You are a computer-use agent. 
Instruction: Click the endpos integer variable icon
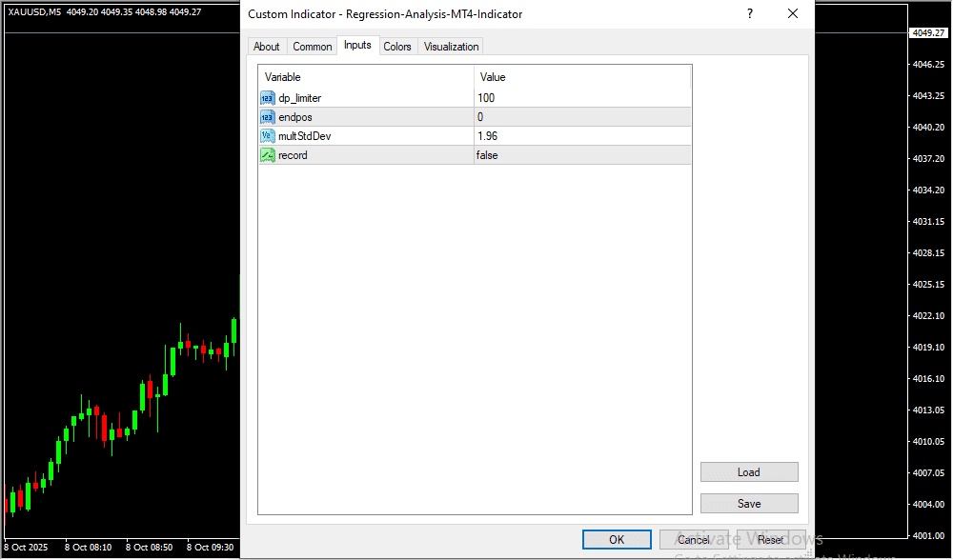267,117
